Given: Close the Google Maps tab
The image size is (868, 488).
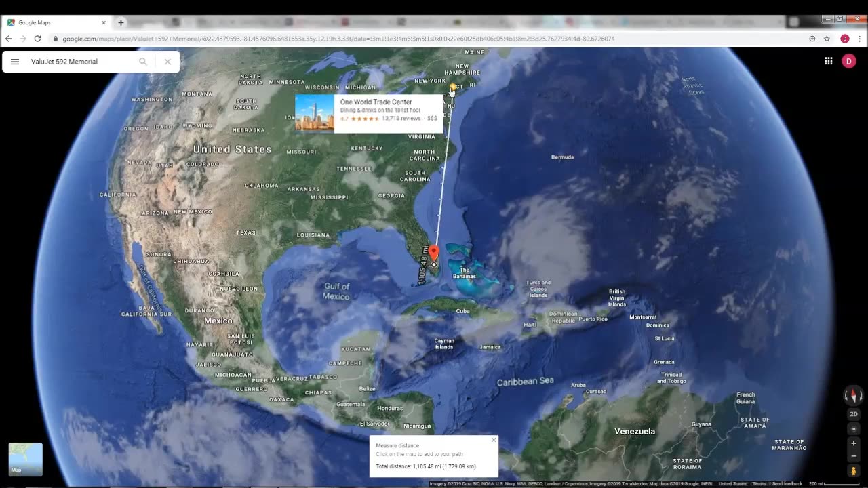Looking at the screenshot, I should pyautogui.click(x=104, y=22).
